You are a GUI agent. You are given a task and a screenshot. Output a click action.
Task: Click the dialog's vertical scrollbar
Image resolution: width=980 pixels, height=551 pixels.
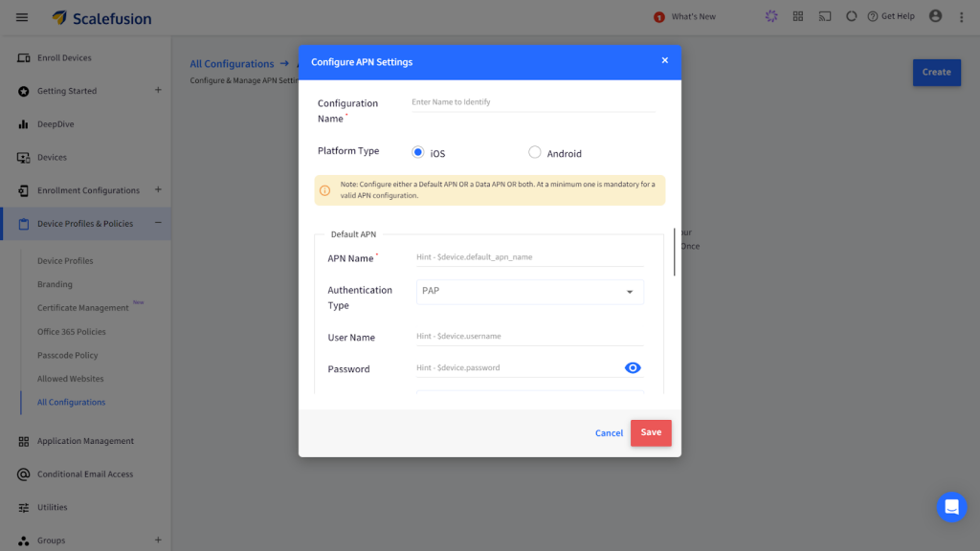pyautogui.click(x=675, y=252)
